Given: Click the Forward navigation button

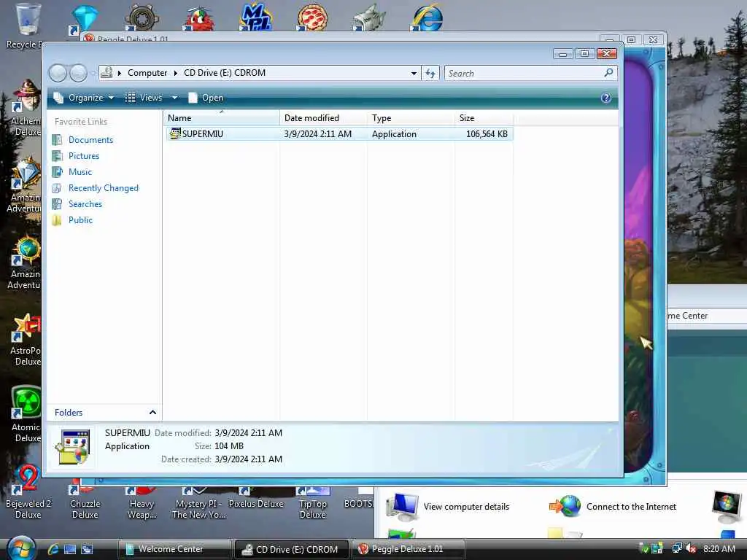Looking at the screenshot, I should click(79, 73).
